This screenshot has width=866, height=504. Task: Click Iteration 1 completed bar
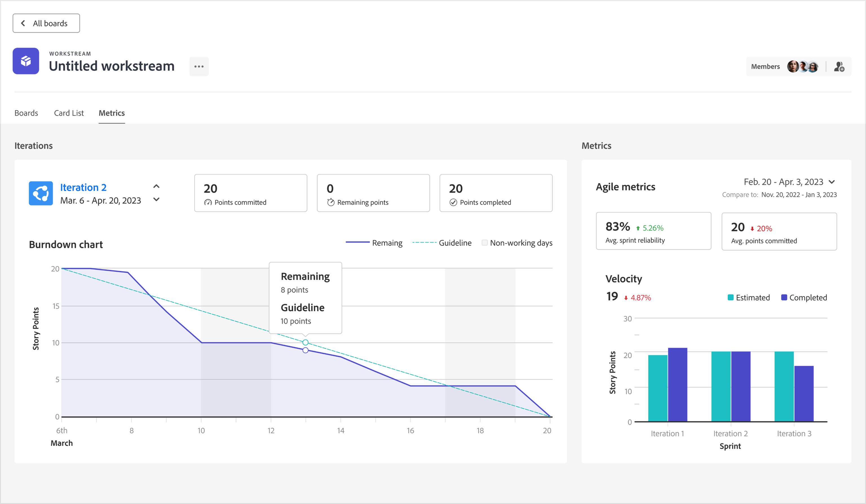click(x=677, y=385)
